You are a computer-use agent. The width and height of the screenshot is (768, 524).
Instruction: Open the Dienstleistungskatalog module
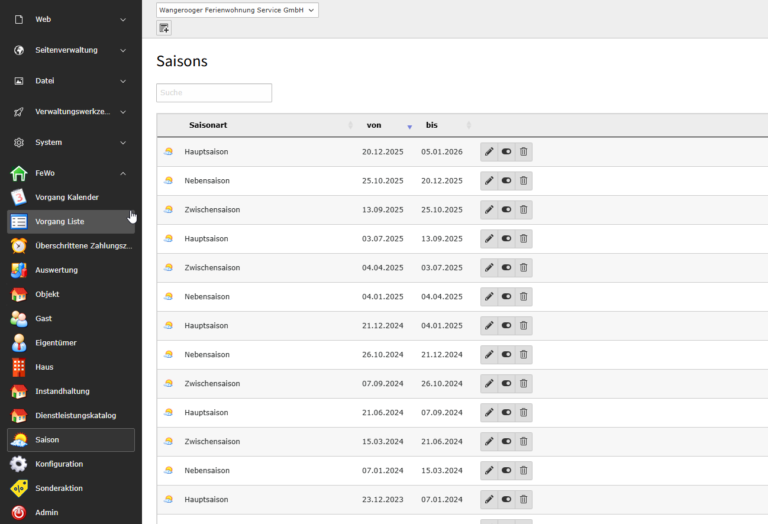click(x=71, y=415)
